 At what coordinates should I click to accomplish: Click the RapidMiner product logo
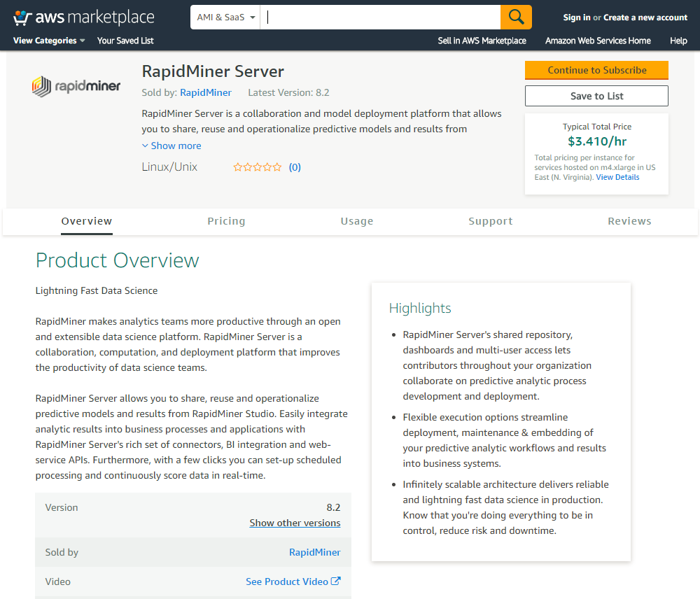pyautogui.click(x=76, y=86)
